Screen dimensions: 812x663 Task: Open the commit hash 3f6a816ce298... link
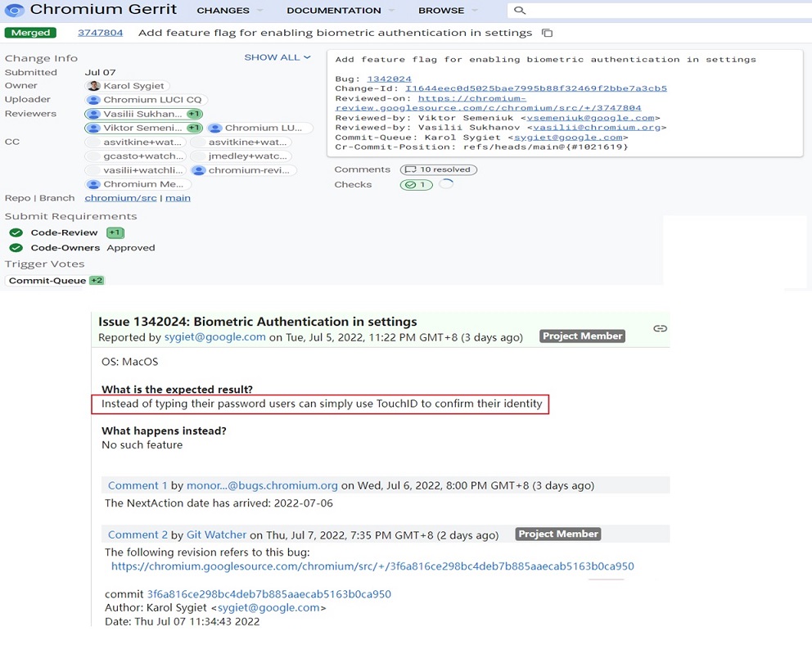(x=269, y=594)
